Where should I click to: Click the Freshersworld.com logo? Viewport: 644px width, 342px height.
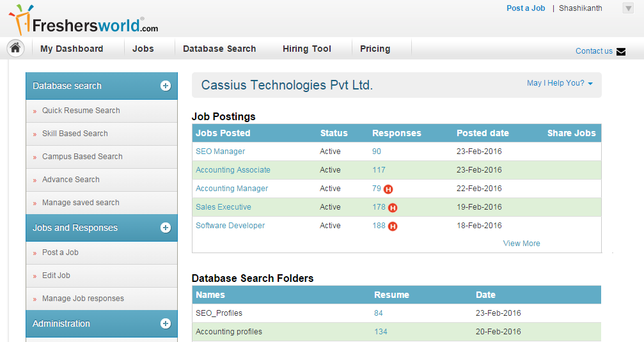(x=83, y=20)
